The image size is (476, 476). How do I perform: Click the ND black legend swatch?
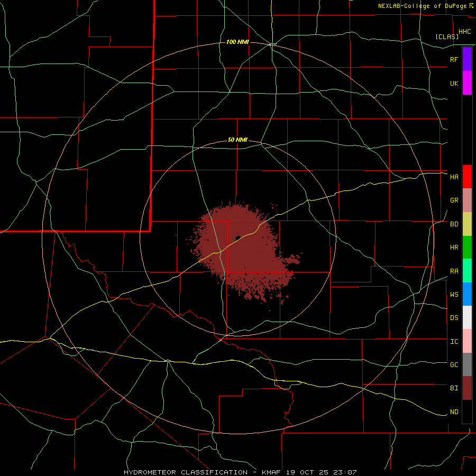tap(467, 411)
